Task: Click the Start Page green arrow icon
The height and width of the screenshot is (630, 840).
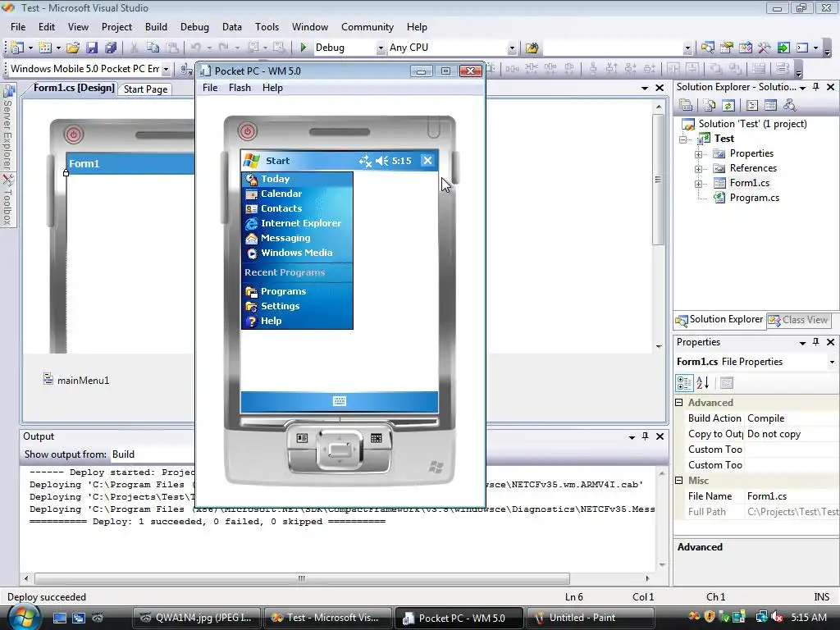Action: 783,48
